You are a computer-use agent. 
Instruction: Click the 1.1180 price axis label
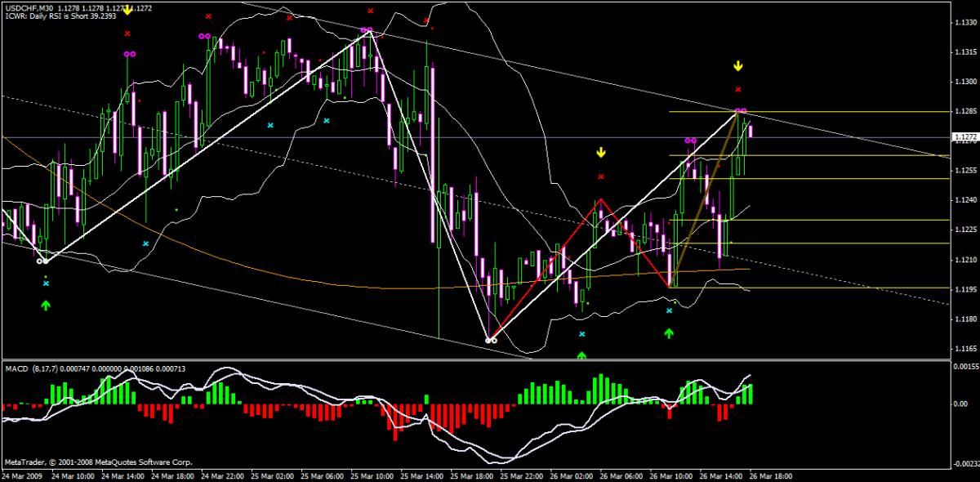pyautogui.click(x=964, y=319)
